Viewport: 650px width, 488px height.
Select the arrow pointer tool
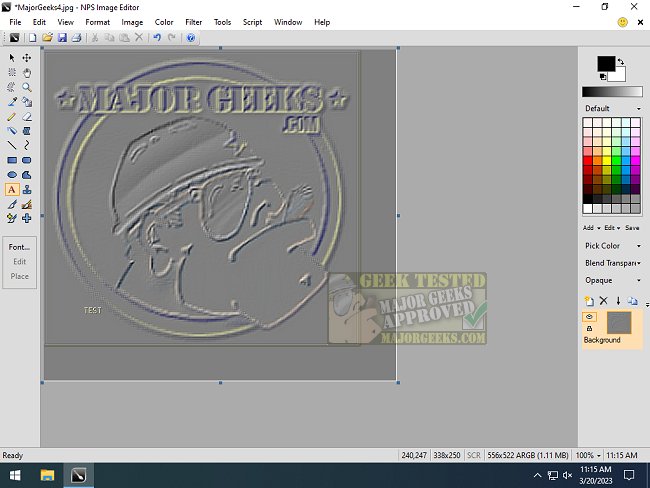click(x=12, y=58)
